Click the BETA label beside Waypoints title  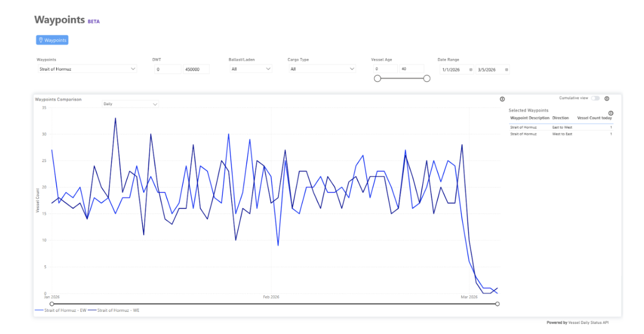click(x=93, y=21)
